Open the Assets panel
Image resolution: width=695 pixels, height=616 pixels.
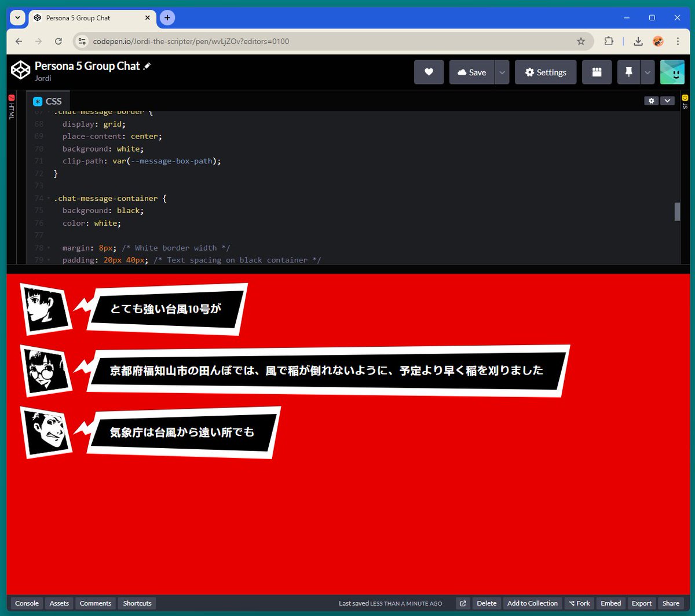click(59, 603)
